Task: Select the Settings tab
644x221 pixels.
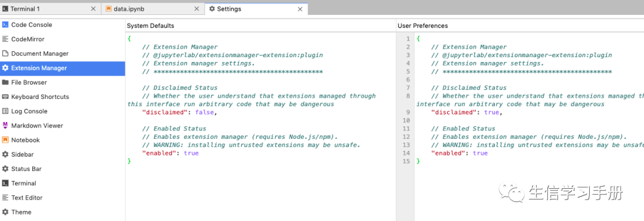Action: 256,8
